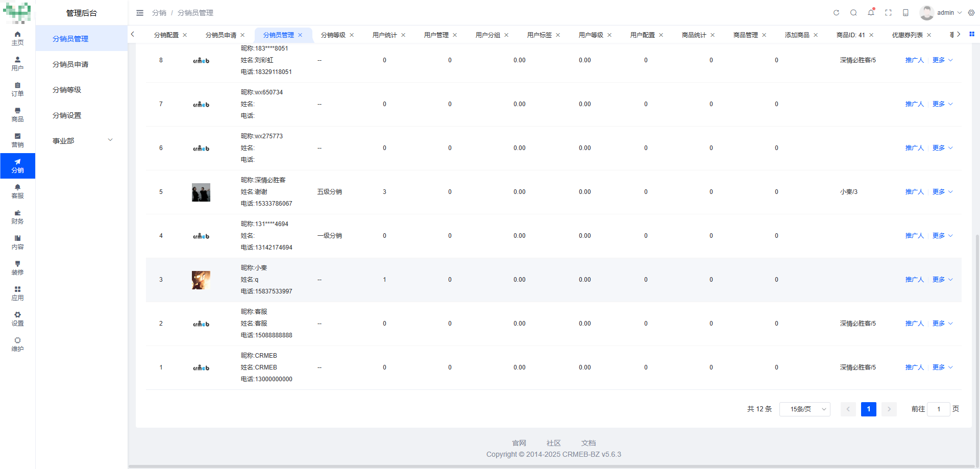Click 推广人 link for row 3
Viewport: 980px width, 469px height.
pyautogui.click(x=914, y=280)
